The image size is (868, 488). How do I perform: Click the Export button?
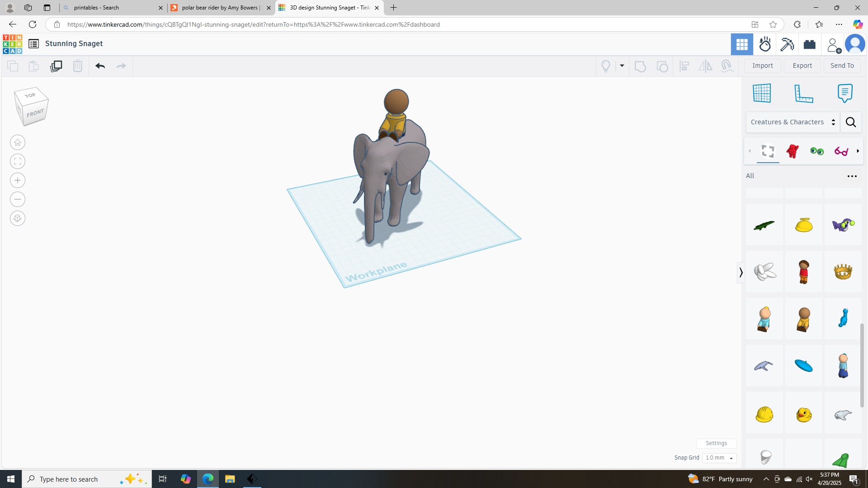802,66
